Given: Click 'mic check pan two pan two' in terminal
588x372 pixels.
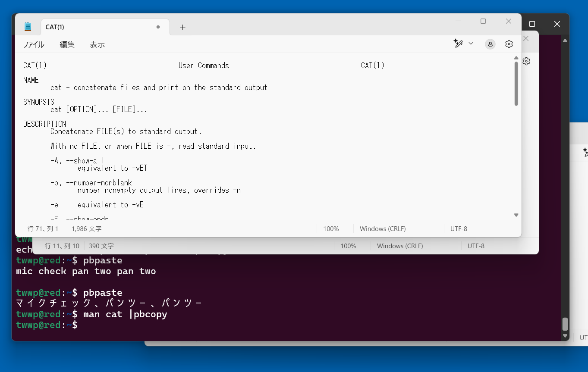Looking at the screenshot, I should (x=86, y=271).
